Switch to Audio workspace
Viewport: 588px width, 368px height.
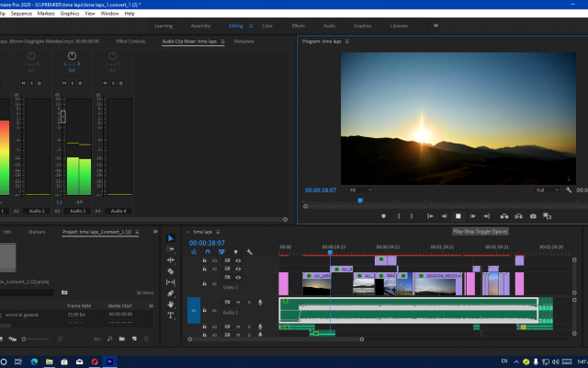[x=329, y=26]
